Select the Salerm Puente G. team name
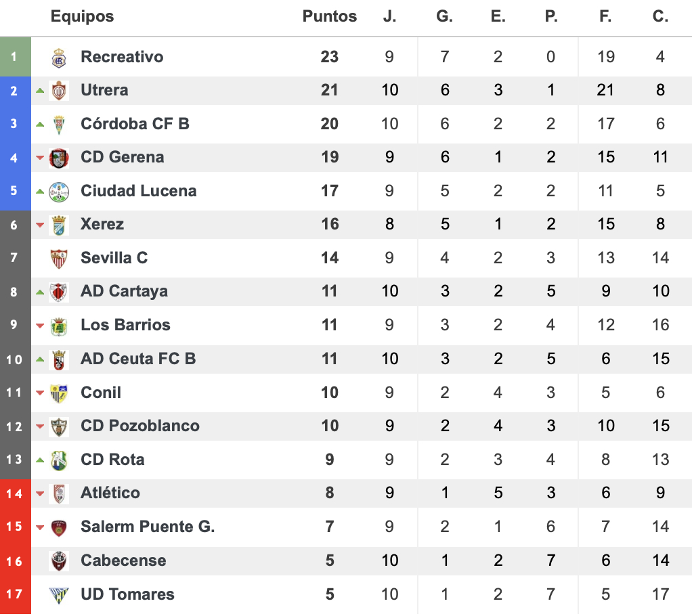Screen dimensions: 692x616 tap(148, 527)
